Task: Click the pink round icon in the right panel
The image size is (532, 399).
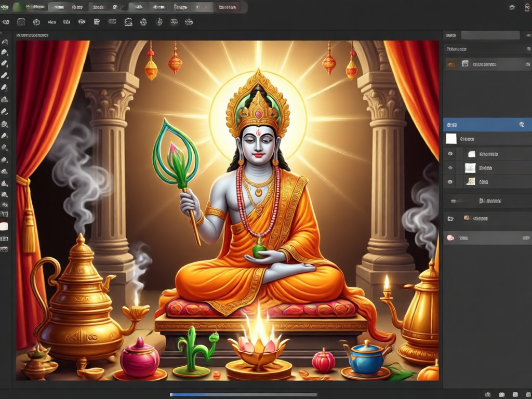Action: (450, 238)
